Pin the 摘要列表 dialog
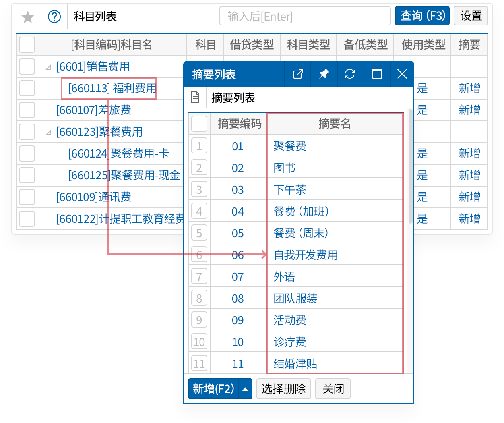The width and height of the screenshot is (504, 423). click(324, 74)
